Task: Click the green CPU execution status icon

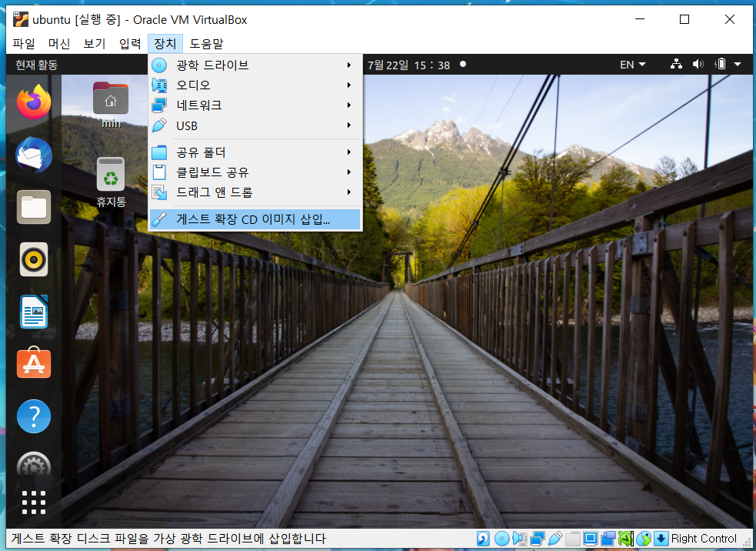Action: point(626,539)
